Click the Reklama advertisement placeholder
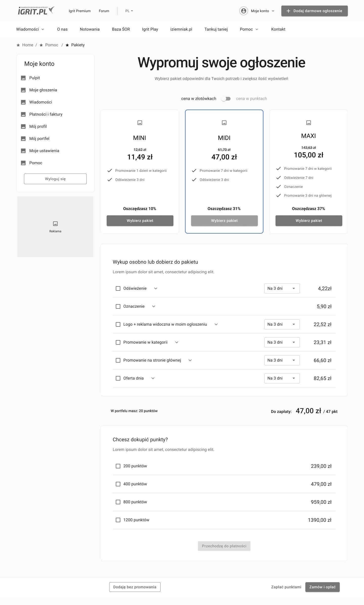The height and width of the screenshot is (605, 364). point(55,227)
